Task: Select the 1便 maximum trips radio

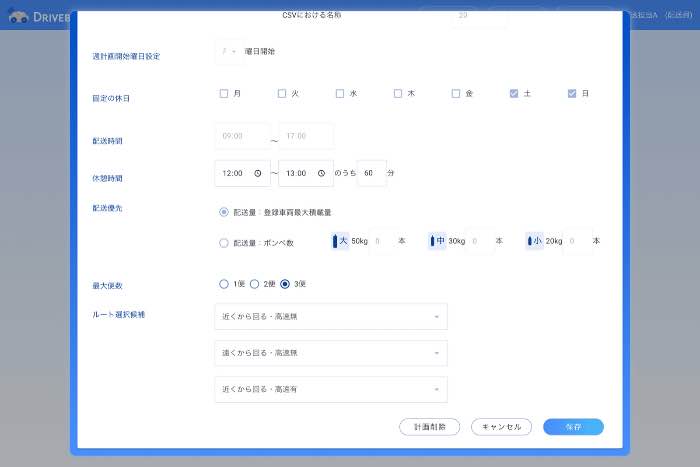Action: click(224, 284)
